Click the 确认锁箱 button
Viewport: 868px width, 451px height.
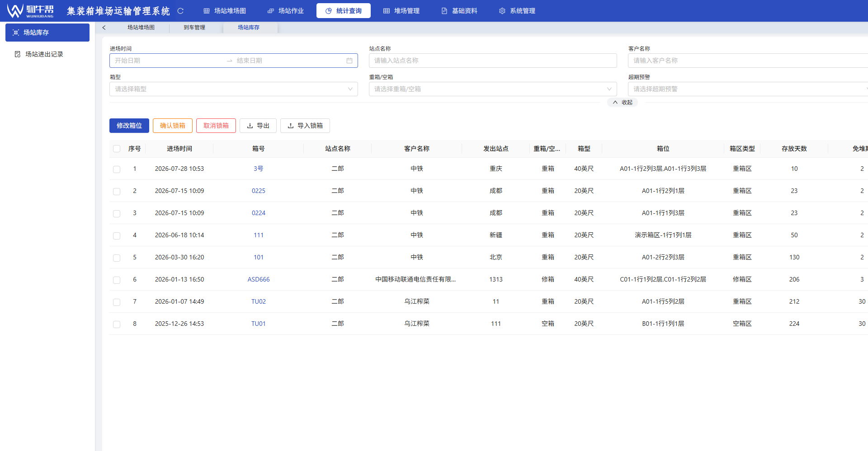[173, 126]
